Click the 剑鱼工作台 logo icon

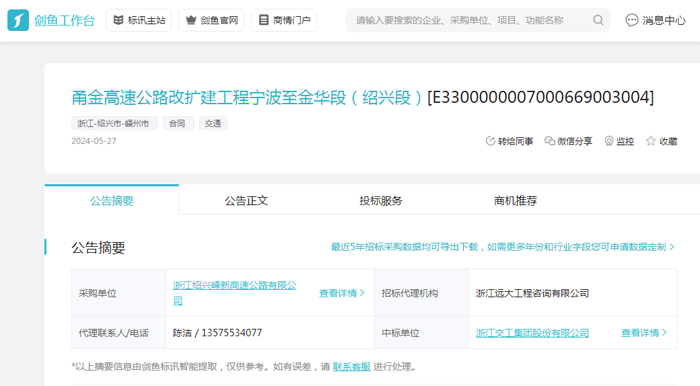coord(18,20)
